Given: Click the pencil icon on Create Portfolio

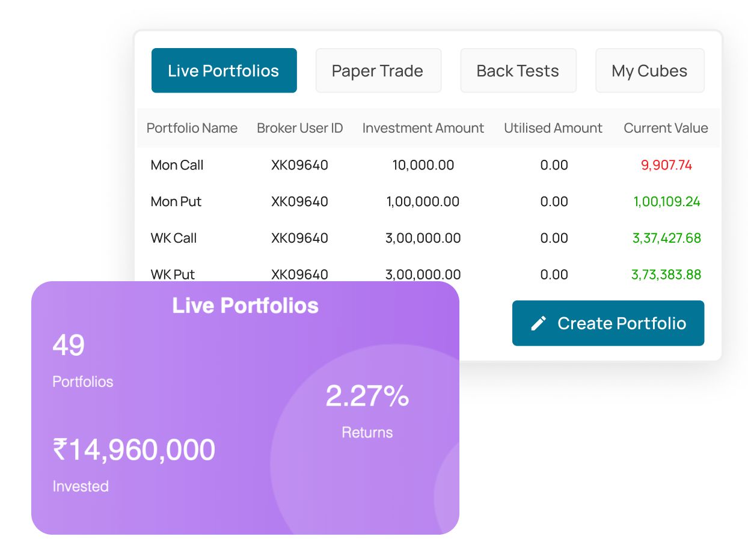Looking at the screenshot, I should [539, 323].
